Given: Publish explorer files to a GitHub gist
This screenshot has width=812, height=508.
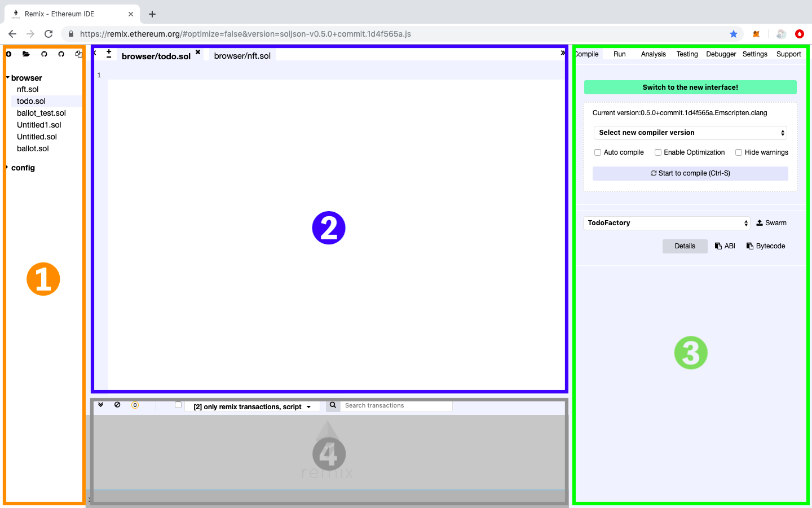Looking at the screenshot, I should (x=44, y=54).
